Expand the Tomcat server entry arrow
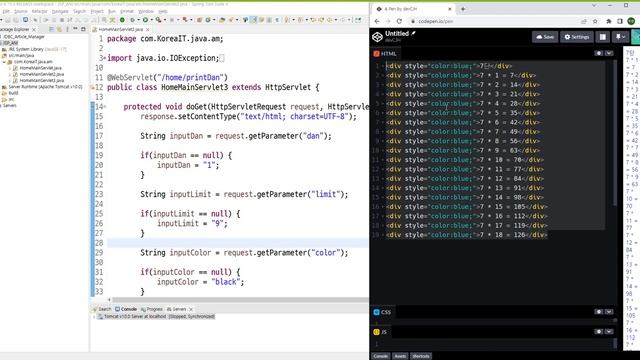 pos(94,316)
